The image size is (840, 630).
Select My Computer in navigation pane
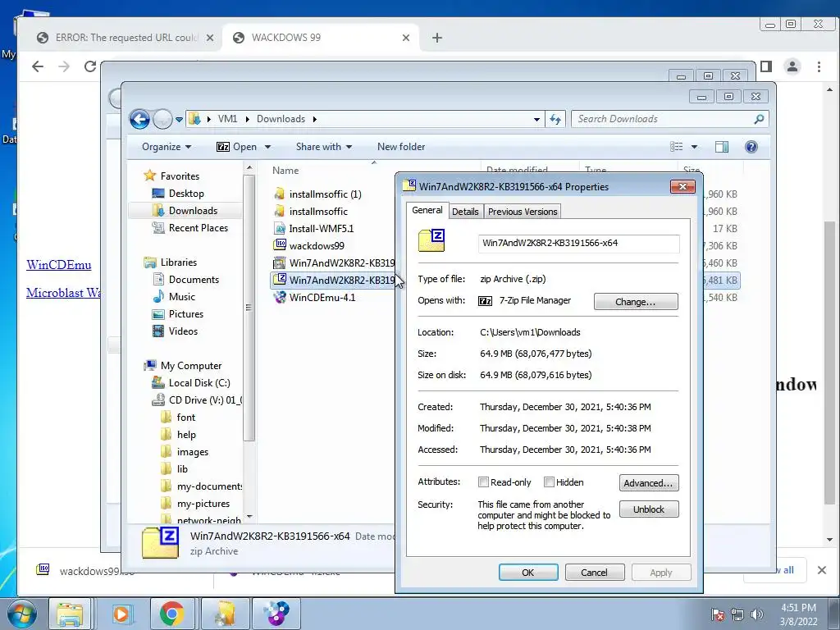190,366
